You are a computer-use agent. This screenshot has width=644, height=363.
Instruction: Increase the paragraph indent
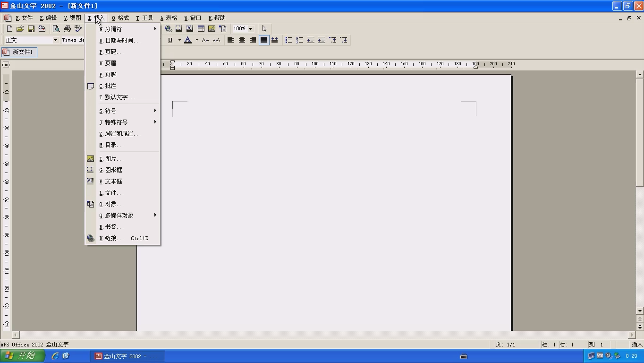click(x=322, y=40)
